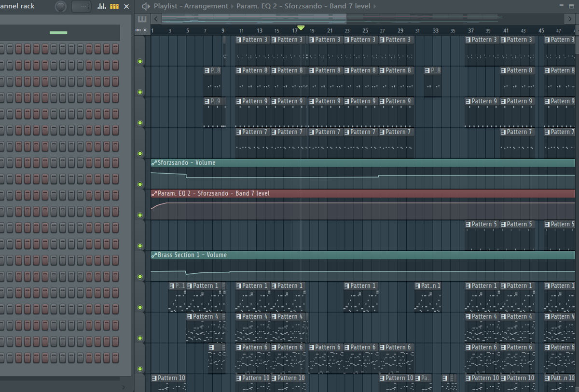579x392 pixels.
Task: Mute the Param. EQ 2 Band 7 level track
Action: tap(140, 215)
